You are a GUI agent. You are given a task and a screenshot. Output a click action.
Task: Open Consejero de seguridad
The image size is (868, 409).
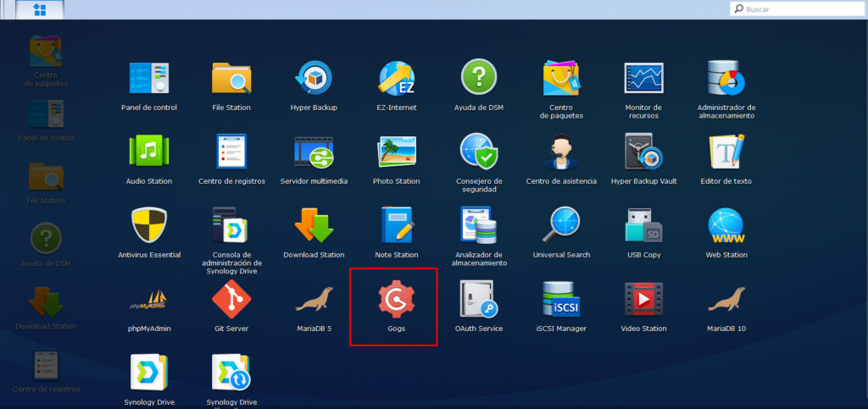point(479,152)
